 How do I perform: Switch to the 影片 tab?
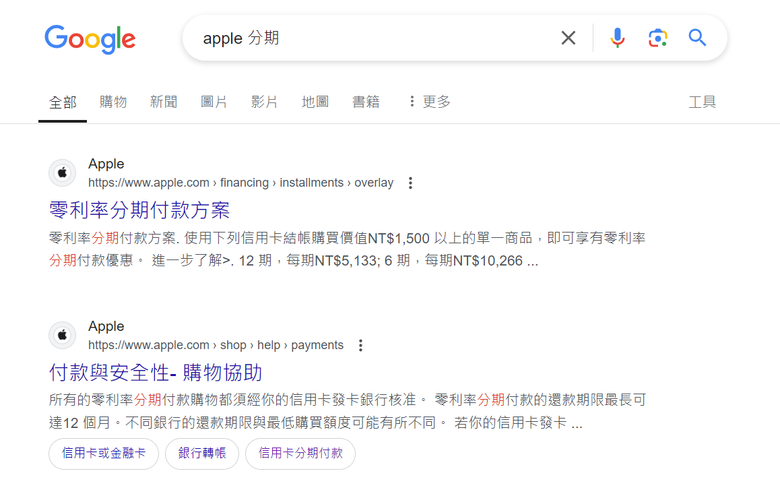(x=264, y=102)
